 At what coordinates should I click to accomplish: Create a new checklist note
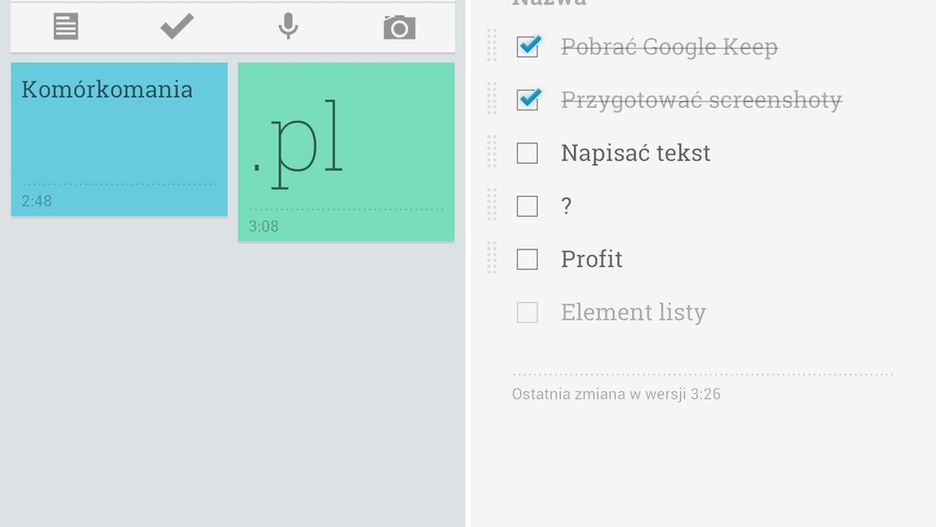[x=177, y=27]
